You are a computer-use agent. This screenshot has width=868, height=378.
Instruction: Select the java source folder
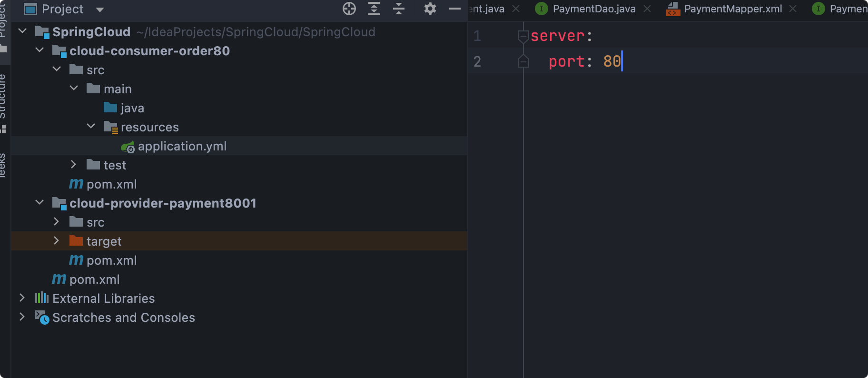[132, 108]
